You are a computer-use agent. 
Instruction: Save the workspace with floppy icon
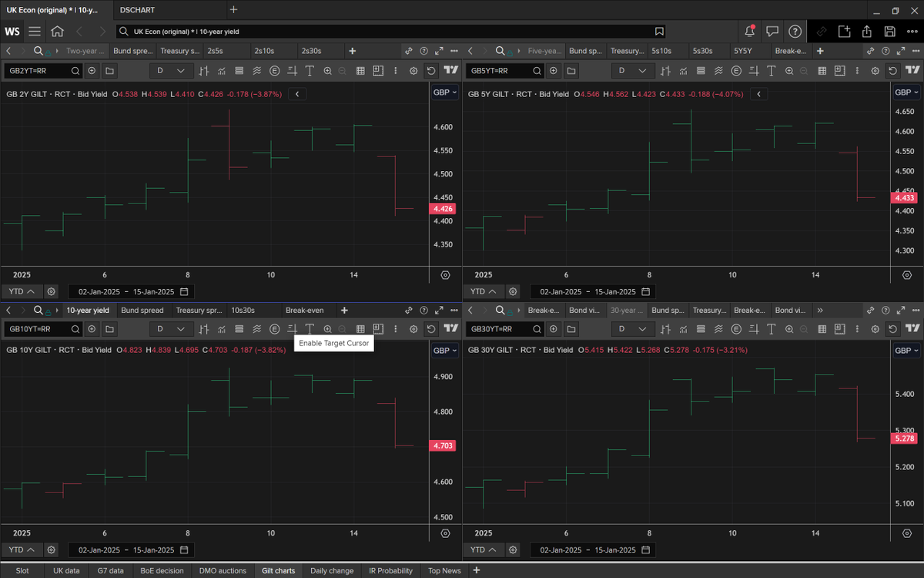tap(890, 32)
